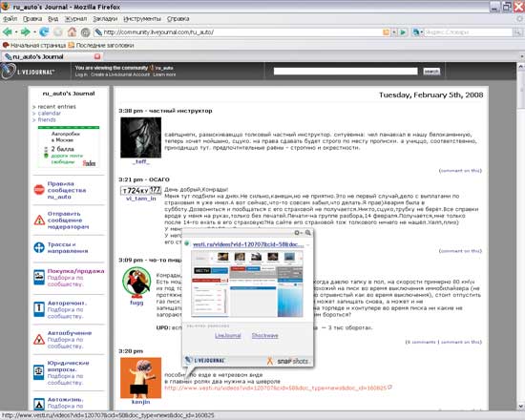Open the forward button history dropdown arrow

click(x=34, y=32)
